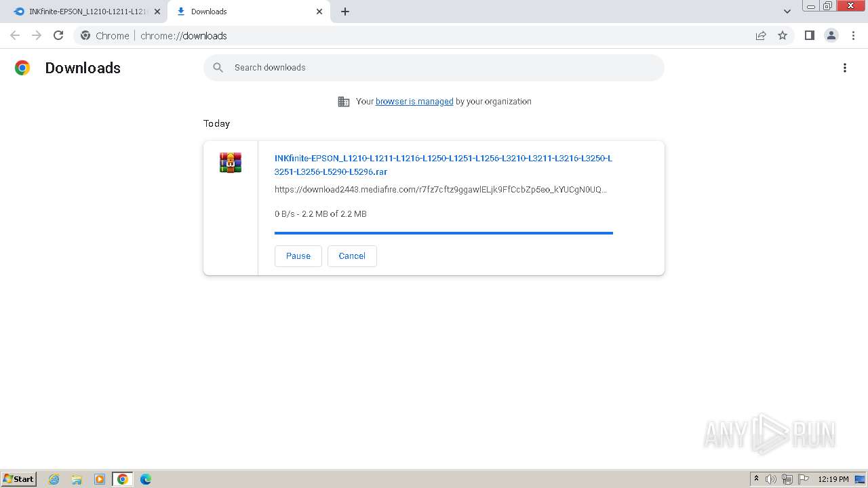Click the download progress bar
This screenshot has width=868, height=488.
tap(443, 233)
